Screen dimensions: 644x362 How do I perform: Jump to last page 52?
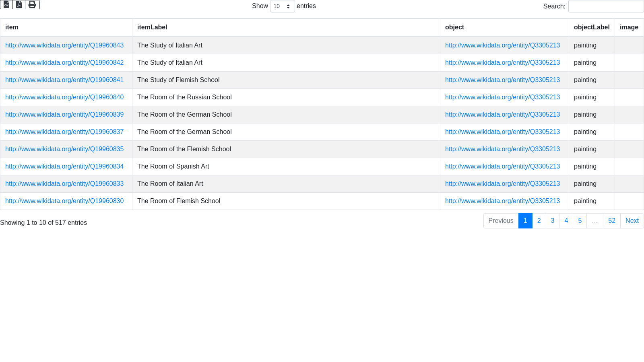[x=611, y=221]
